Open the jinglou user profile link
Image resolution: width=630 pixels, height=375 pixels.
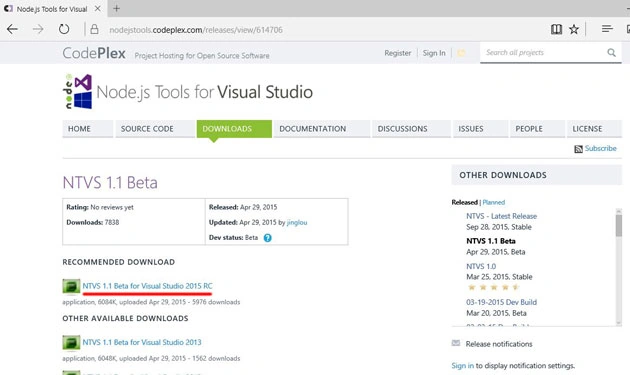297,222
